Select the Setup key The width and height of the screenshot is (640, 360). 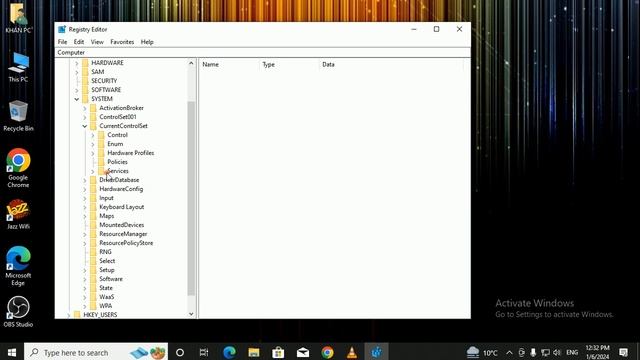[x=107, y=270]
